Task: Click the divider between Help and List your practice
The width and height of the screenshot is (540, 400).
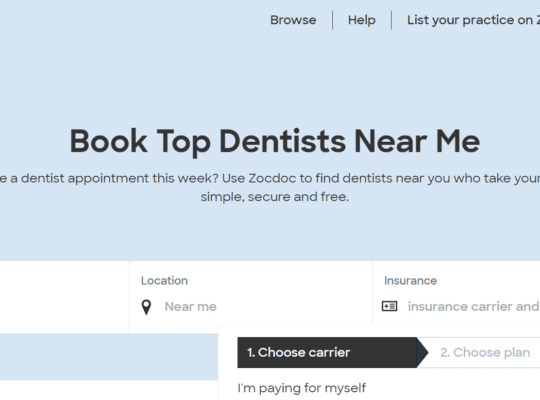Action: pyautogui.click(x=392, y=20)
